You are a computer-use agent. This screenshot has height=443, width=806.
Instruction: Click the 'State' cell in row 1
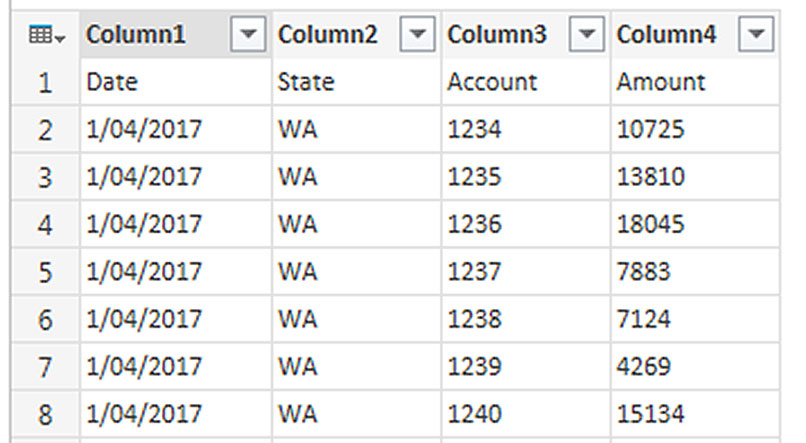click(356, 82)
